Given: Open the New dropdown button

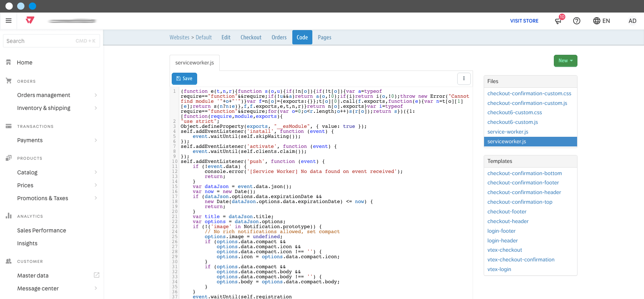Looking at the screenshot, I should 565,61.
